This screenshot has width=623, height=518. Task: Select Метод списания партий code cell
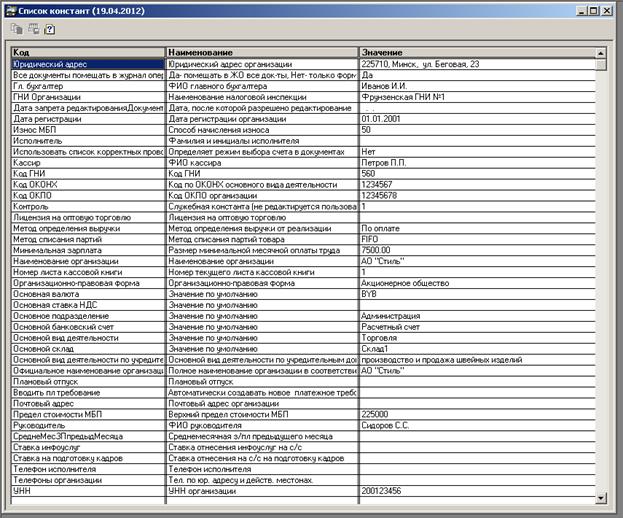point(88,239)
